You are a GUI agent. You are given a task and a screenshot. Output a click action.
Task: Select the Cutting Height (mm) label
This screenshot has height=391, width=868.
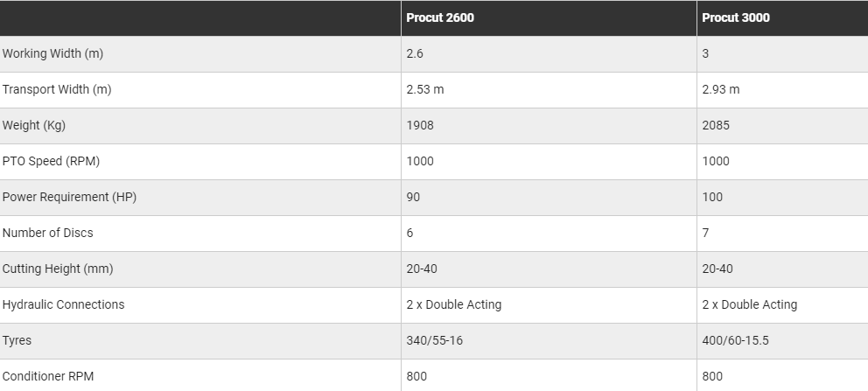58,269
